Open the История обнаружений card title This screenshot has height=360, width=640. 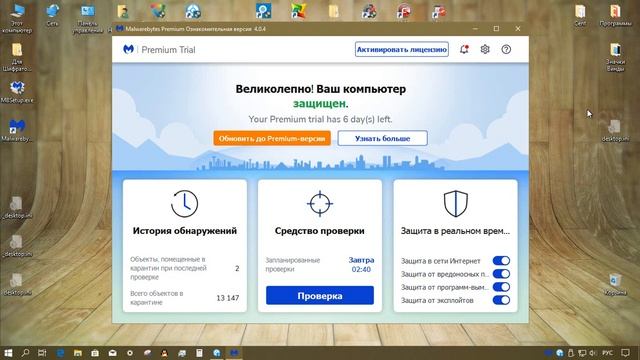[x=184, y=231]
